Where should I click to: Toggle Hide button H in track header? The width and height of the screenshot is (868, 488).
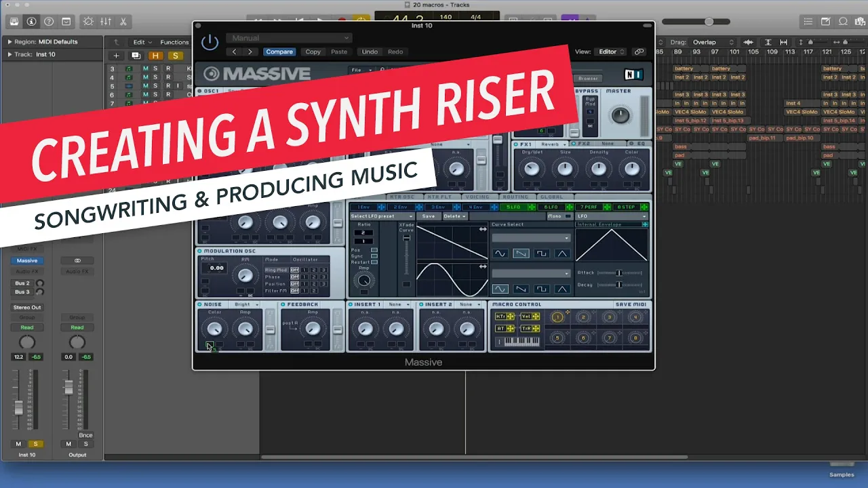pyautogui.click(x=156, y=56)
